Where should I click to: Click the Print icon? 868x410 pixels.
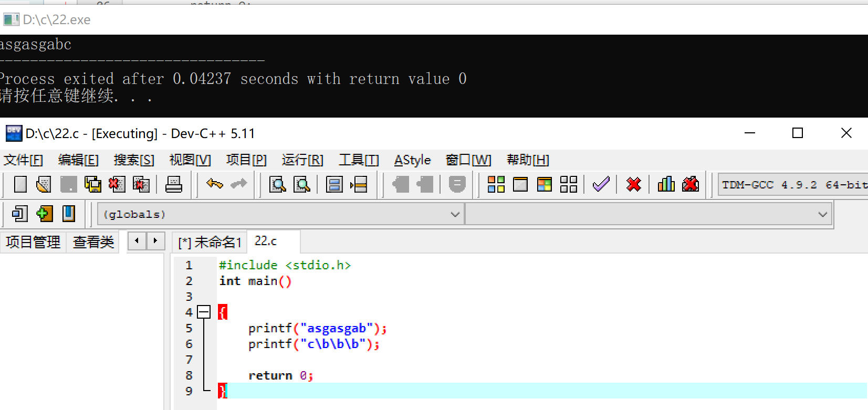coord(174,184)
